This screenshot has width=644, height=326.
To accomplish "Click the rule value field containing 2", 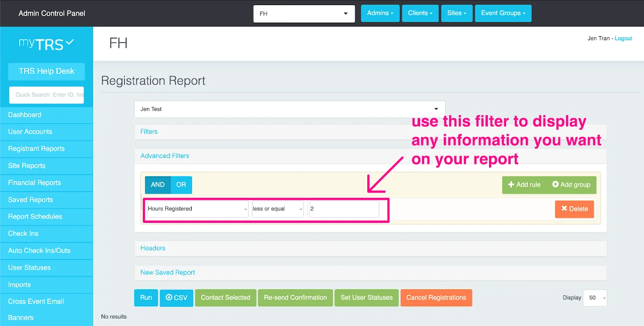I will (344, 209).
